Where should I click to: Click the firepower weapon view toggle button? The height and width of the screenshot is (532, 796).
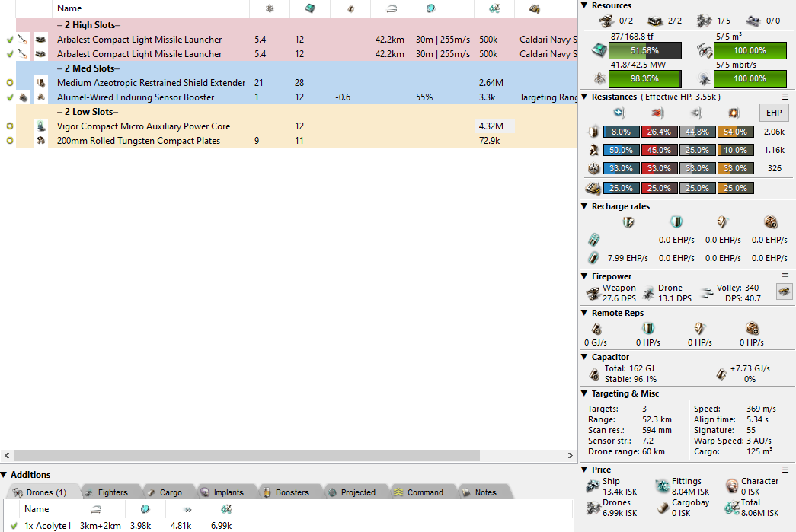(x=784, y=291)
